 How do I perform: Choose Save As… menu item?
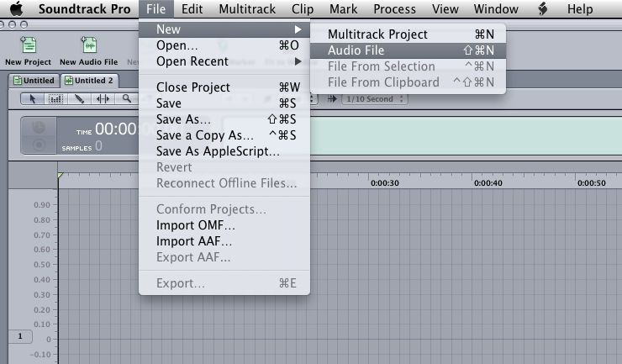[x=224, y=119]
